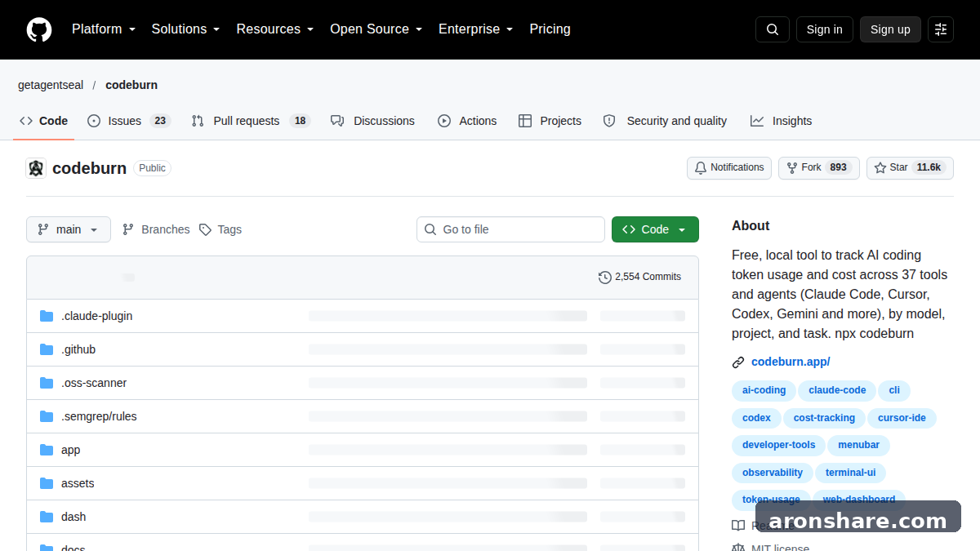Screen dimensions: 980x551
Task: Switch to the Discussions tab
Action: coord(373,121)
